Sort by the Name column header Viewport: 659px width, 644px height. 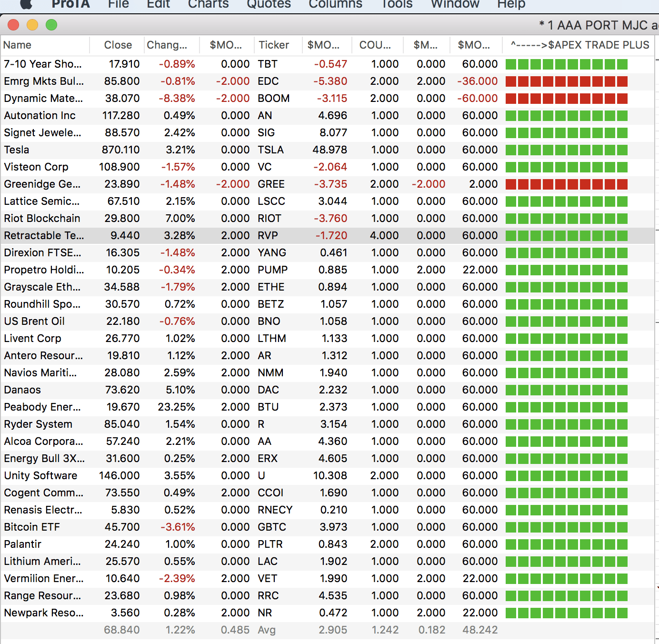18,45
